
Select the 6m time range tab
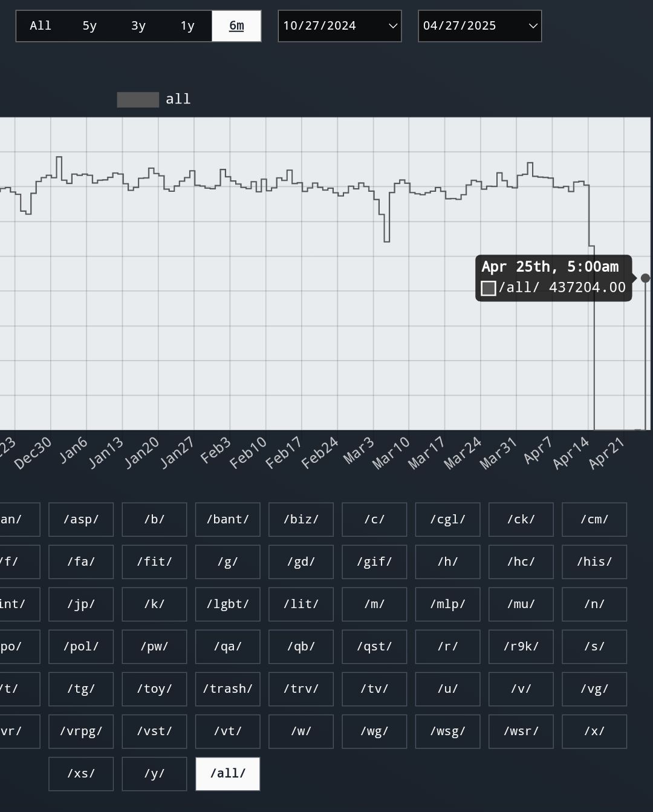pyautogui.click(x=236, y=26)
